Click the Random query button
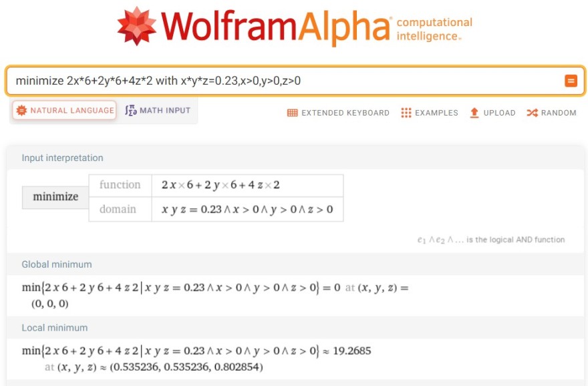 click(551, 113)
